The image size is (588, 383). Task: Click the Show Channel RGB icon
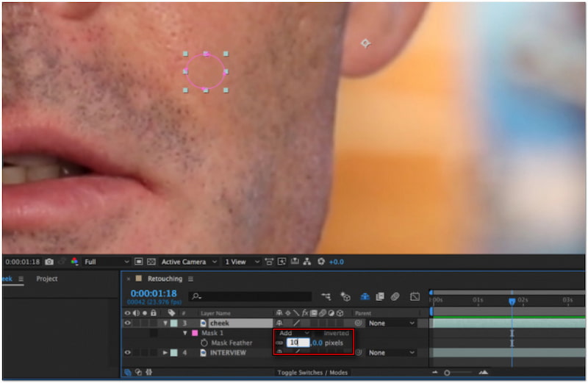[x=74, y=262]
